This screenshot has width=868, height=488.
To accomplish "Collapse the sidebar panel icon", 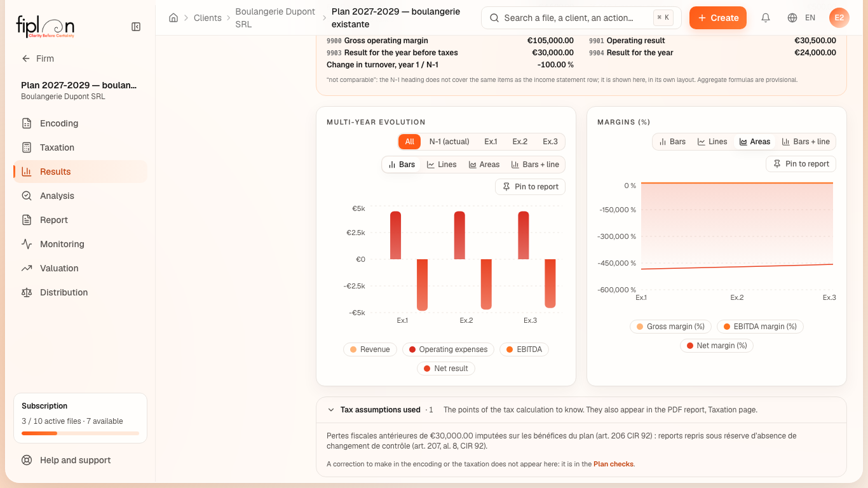I will coord(136,27).
